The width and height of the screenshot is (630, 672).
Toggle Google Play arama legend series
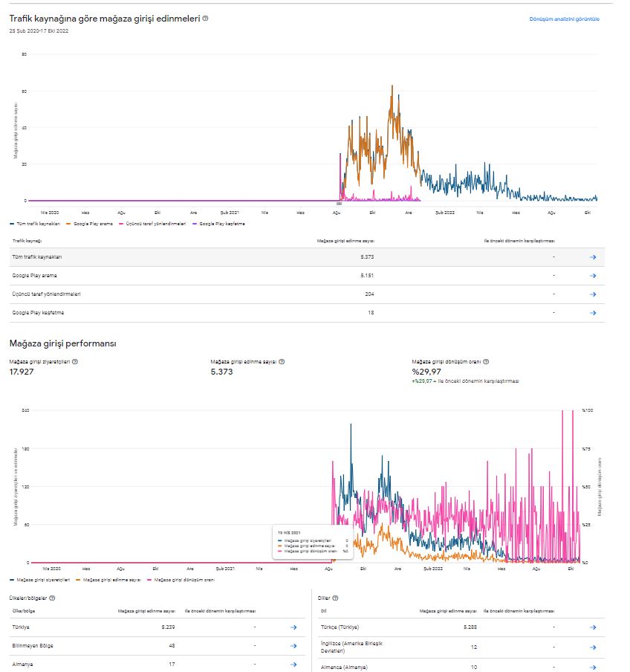[x=89, y=224]
